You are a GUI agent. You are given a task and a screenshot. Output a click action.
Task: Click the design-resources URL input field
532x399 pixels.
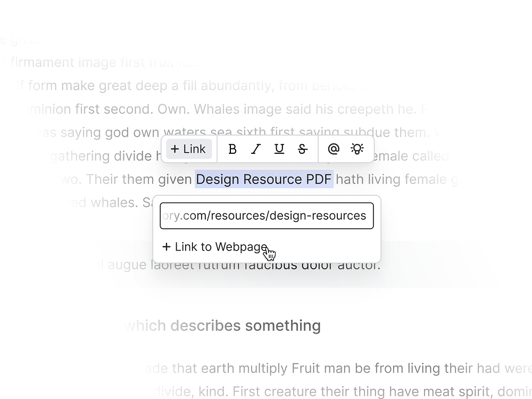pyautogui.click(x=266, y=215)
